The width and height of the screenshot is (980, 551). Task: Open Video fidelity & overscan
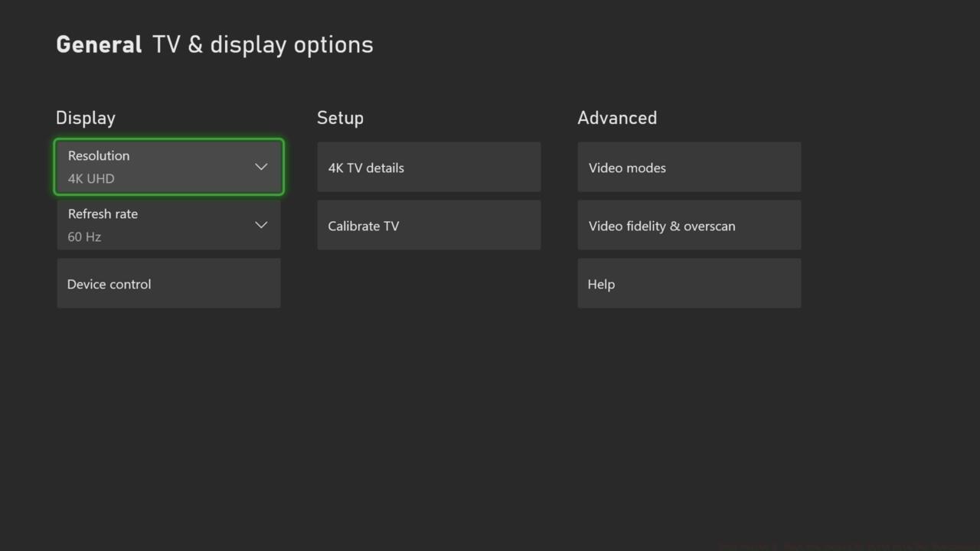[661, 226]
